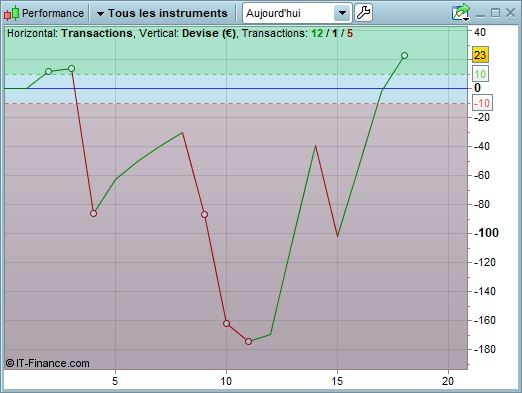The height and width of the screenshot is (393, 522).
Task: Click the 40 y-axis label
Action: pyautogui.click(x=480, y=32)
